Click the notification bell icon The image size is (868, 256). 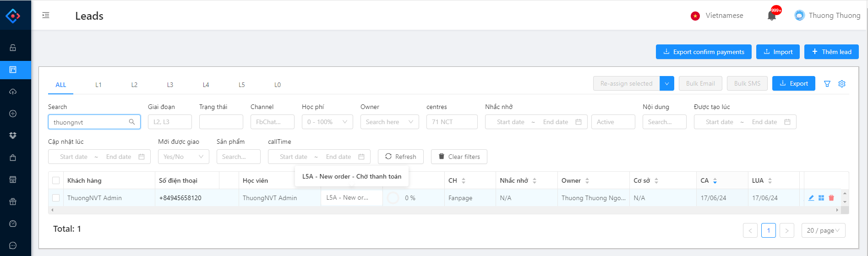click(771, 16)
